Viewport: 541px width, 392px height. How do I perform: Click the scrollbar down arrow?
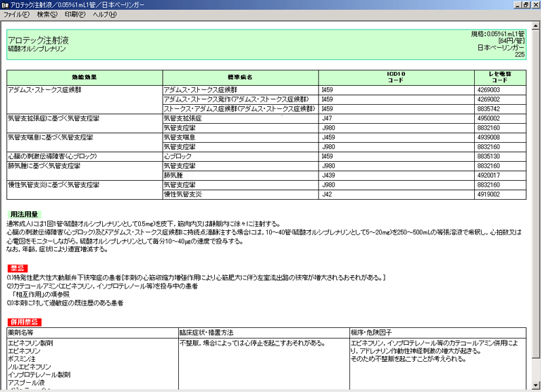tap(535, 385)
